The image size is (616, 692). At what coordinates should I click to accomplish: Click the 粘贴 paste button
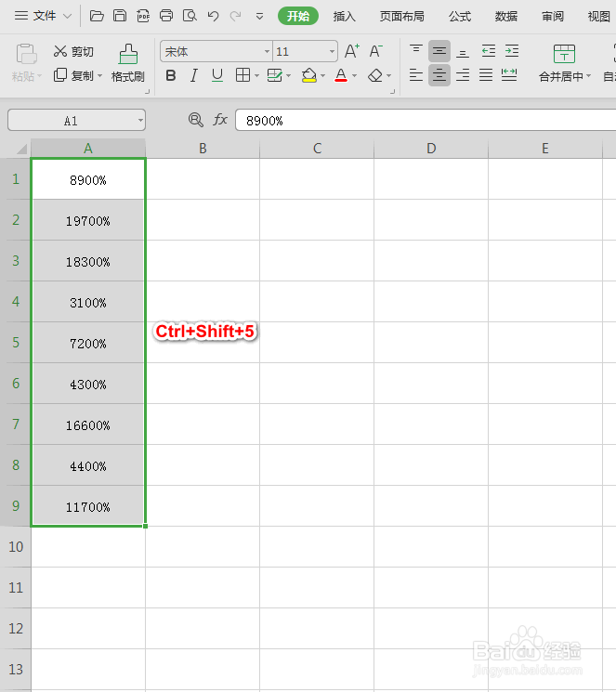(x=26, y=62)
